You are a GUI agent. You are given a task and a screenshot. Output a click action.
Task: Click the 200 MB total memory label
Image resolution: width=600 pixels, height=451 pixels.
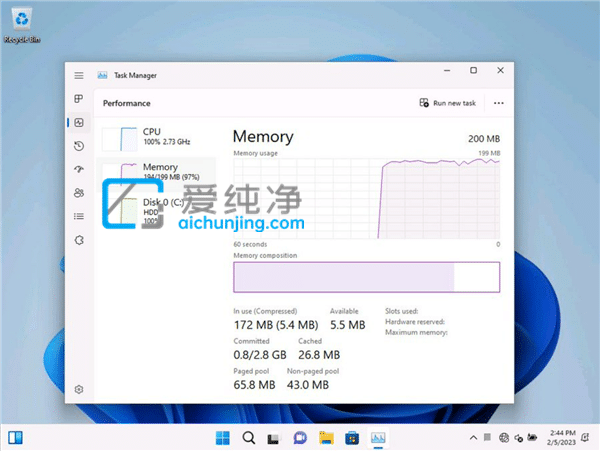point(484,138)
